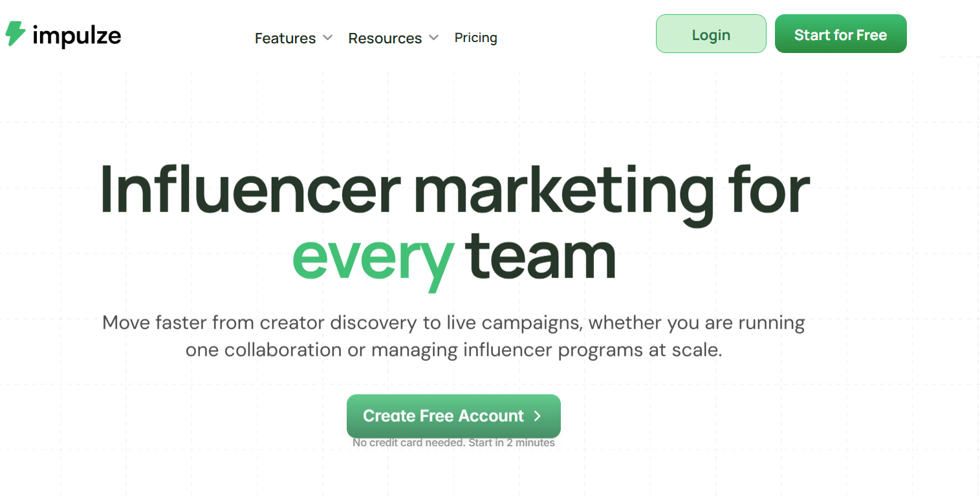980x496 pixels.
Task: Go to the Pricing page
Action: tap(475, 38)
